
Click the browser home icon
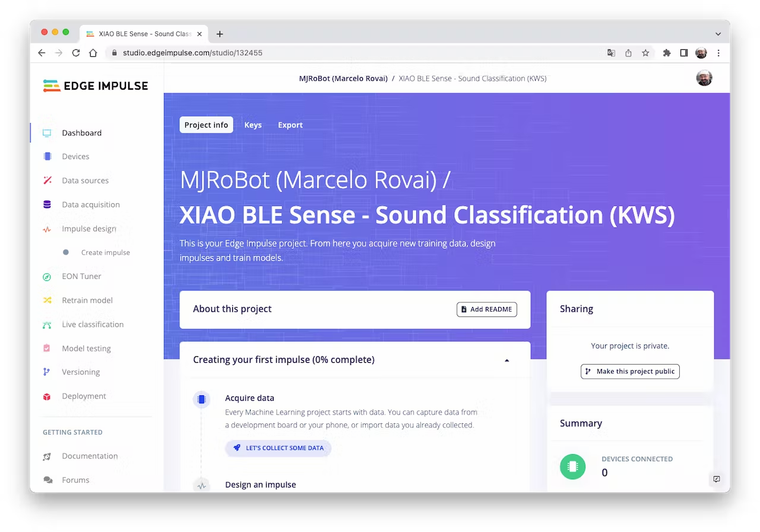click(93, 53)
